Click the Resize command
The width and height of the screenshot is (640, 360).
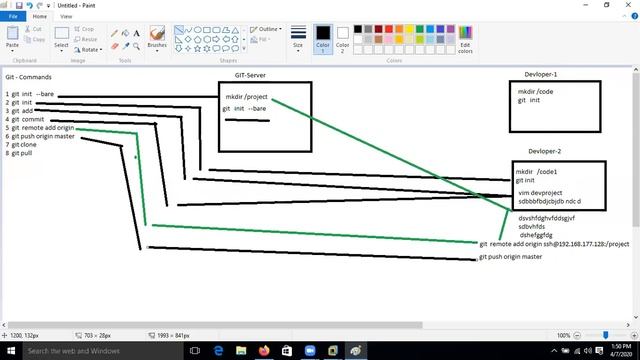(86, 39)
